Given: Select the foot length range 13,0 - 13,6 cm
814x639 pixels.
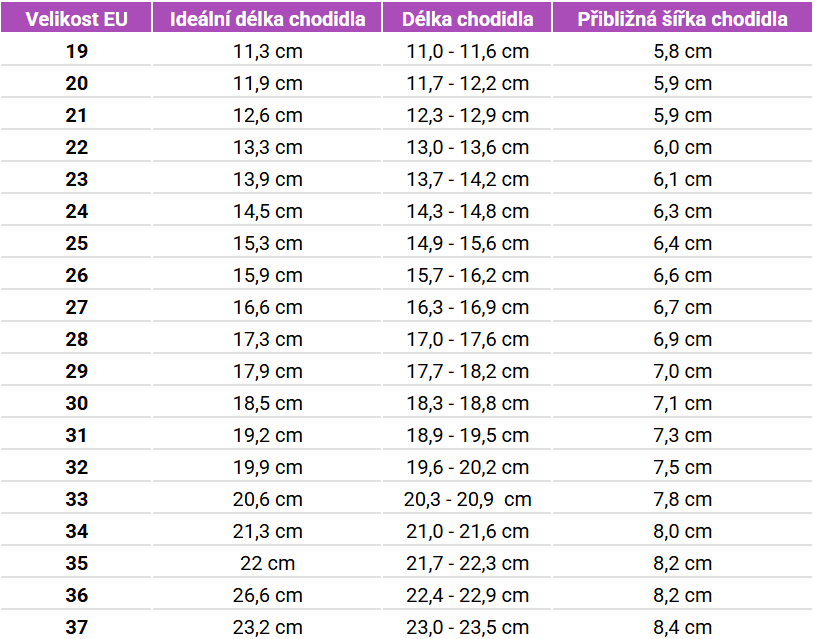Looking at the screenshot, I should [467, 147].
